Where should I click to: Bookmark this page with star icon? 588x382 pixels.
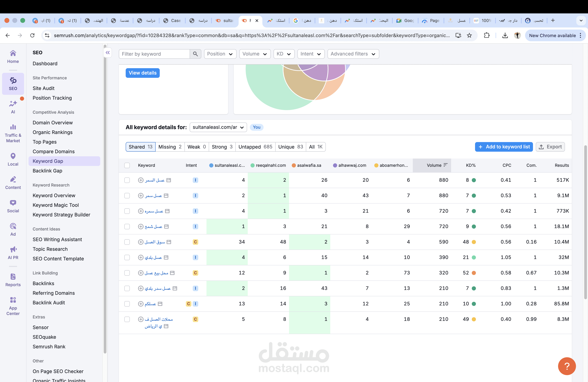[x=469, y=35]
